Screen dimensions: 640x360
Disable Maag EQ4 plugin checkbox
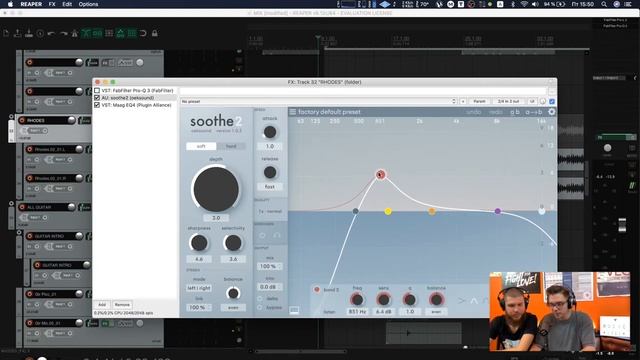pyautogui.click(x=97, y=105)
